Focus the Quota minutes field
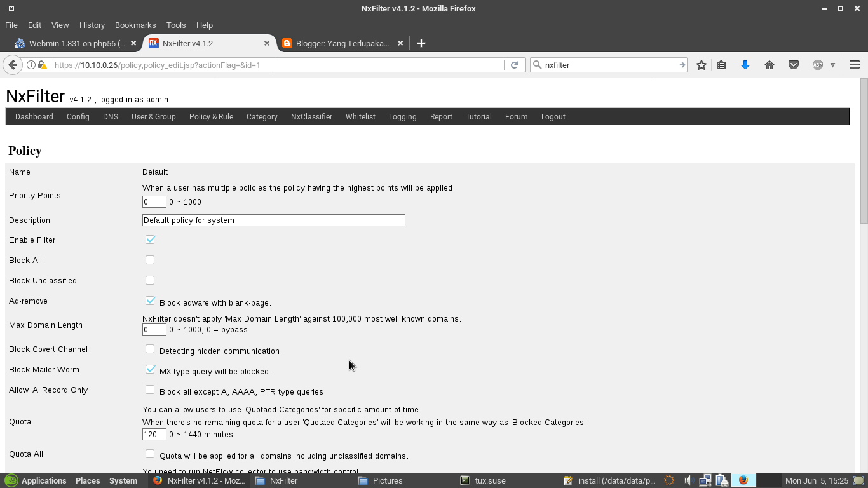Screen dimensions: 868x488 (154, 435)
